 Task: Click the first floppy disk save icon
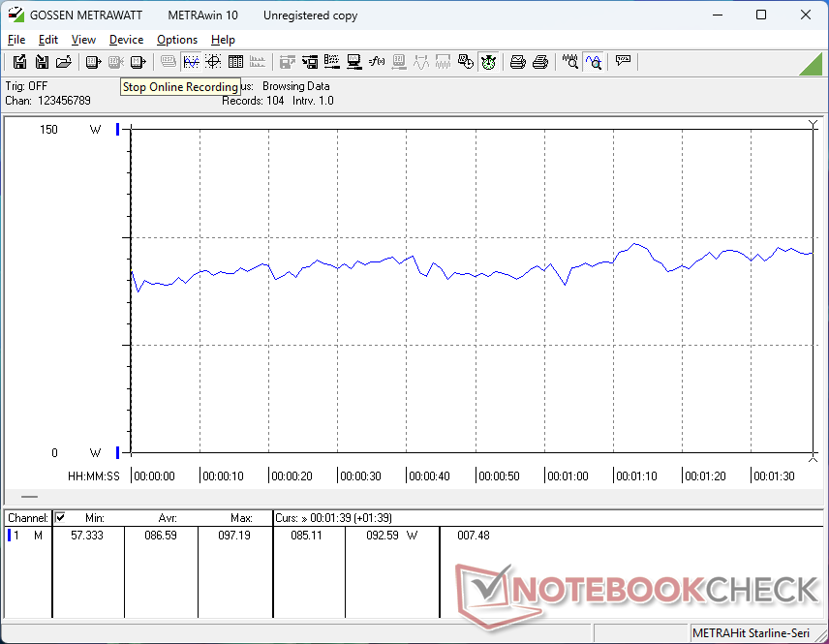[19, 62]
